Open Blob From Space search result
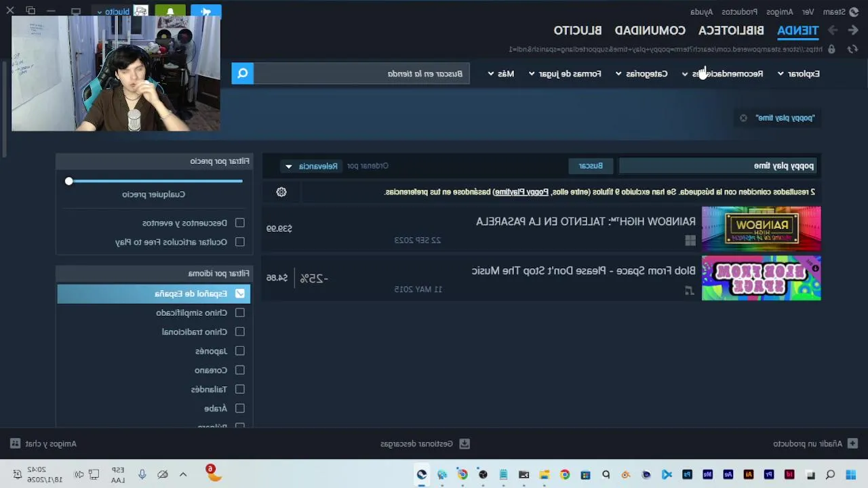The height and width of the screenshot is (488, 868). pyautogui.click(x=541, y=278)
